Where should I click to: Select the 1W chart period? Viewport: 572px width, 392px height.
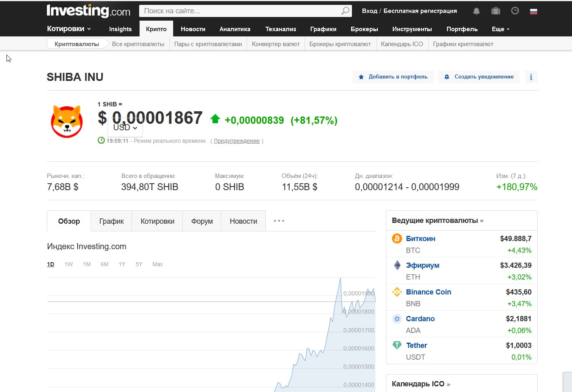click(x=68, y=264)
